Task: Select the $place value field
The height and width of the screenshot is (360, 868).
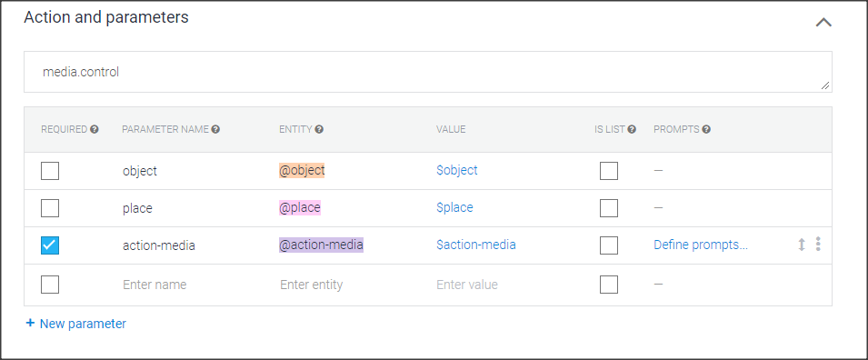Action: click(454, 207)
